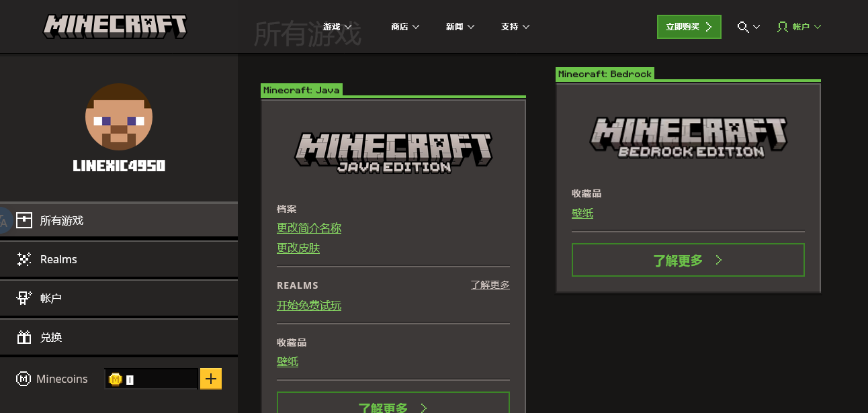Click the Realms sidebar icon
The height and width of the screenshot is (413, 868).
tap(24, 259)
